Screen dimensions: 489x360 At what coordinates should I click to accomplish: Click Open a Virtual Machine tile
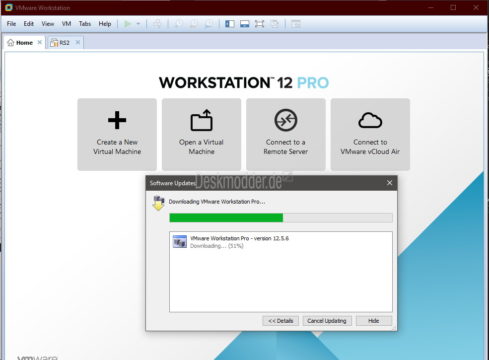click(201, 134)
